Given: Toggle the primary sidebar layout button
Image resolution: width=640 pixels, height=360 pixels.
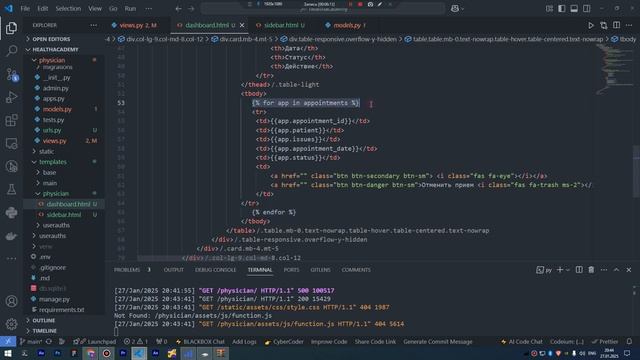Looking at the screenshot, I should [x=562, y=8].
